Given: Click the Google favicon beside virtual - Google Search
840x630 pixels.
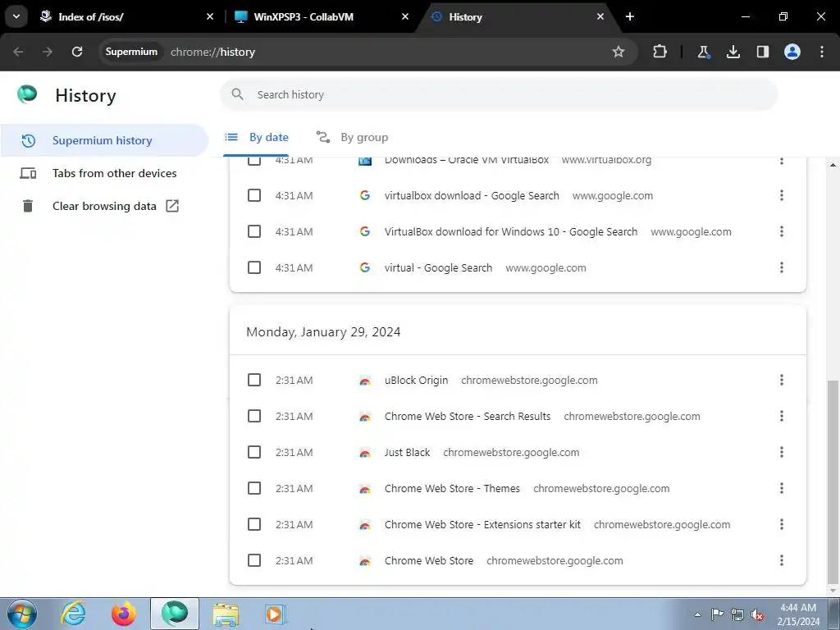Looking at the screenshot, I should [x=365, y=267].
